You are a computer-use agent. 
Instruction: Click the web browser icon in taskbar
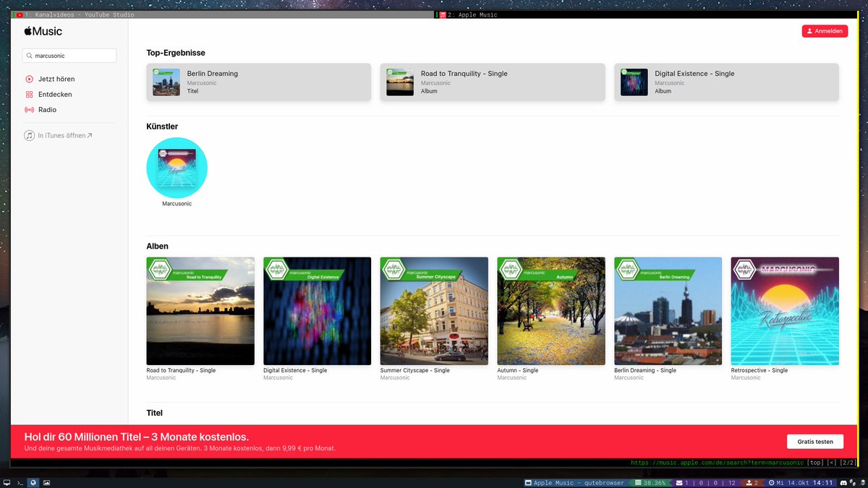coord(33,482)
